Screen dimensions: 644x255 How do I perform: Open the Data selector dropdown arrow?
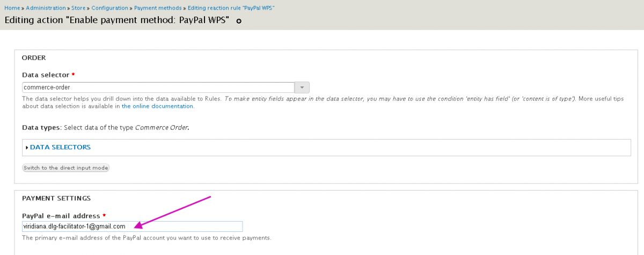(x=302, y=87)
